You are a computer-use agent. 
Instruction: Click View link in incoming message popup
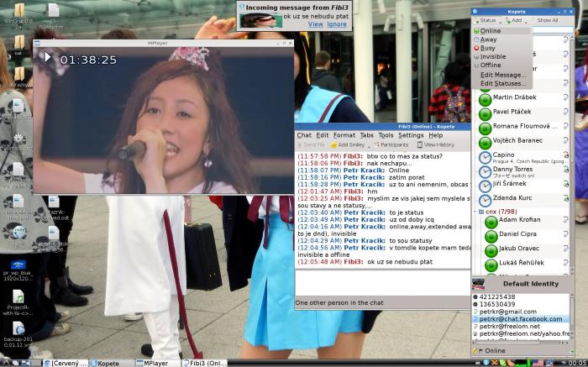315,24
